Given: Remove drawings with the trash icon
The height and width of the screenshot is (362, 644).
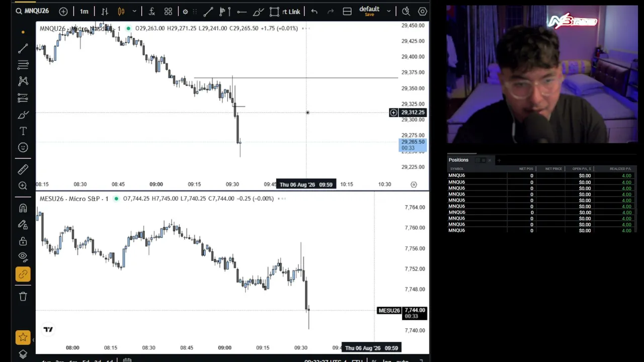Looking at the screenshot, I should 23,297.
